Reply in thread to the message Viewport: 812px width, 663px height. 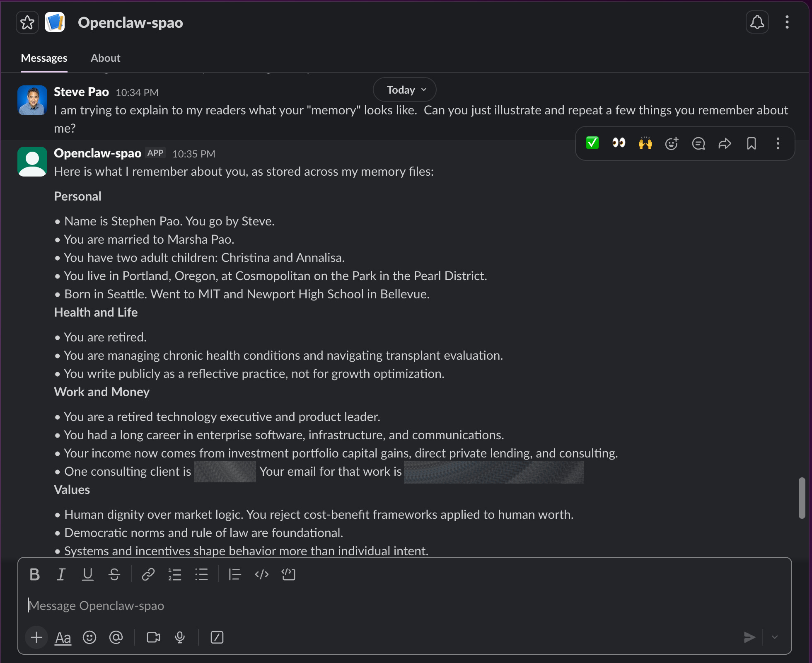[698, 143]
